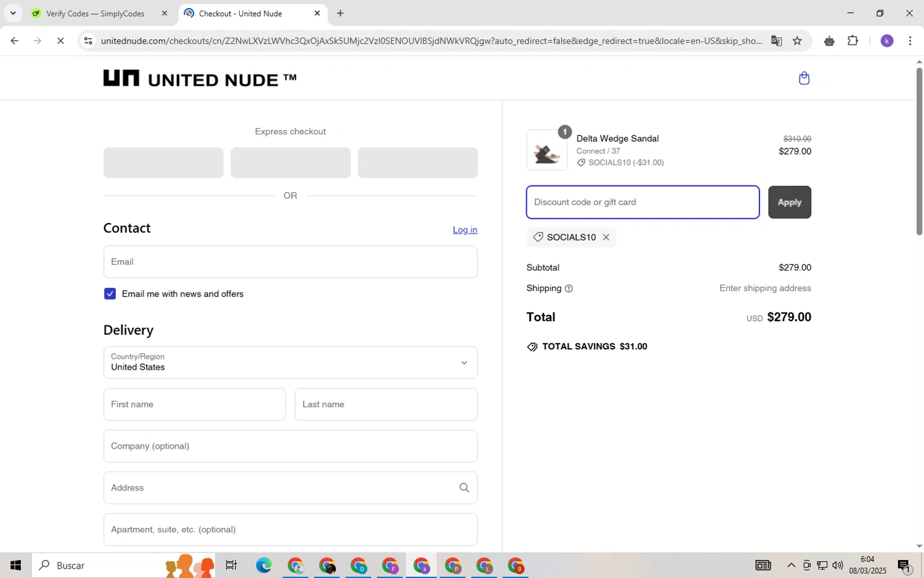
Task: Expand the Country/Region dropdown
Action: (290, 363)
